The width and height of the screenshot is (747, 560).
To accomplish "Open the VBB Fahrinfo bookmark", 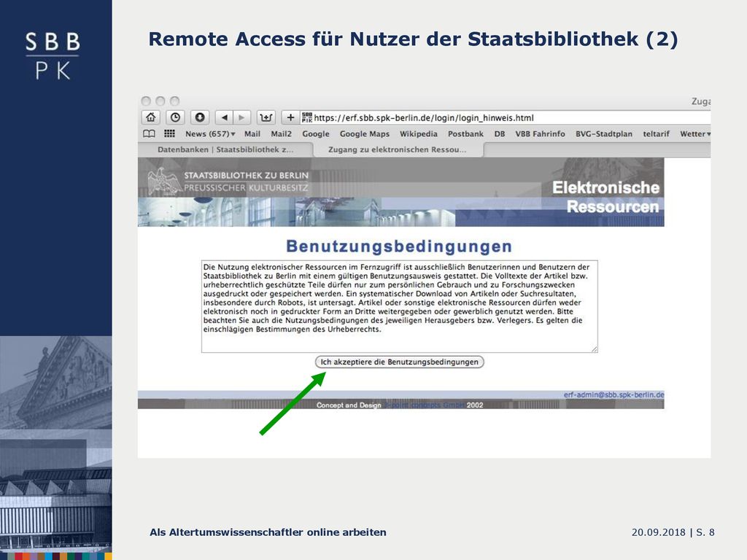I will tap(540, 134).
